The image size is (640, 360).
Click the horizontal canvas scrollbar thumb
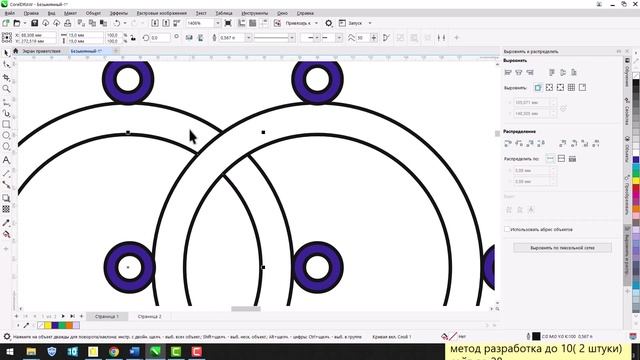click(x=246, y=309)
